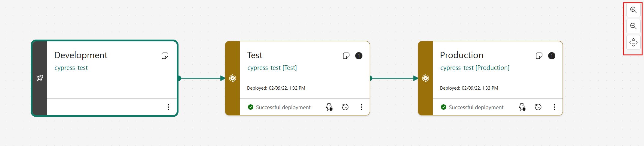Click the sync status icon on Test stage

pyautogui.click(x=233, y=78)
